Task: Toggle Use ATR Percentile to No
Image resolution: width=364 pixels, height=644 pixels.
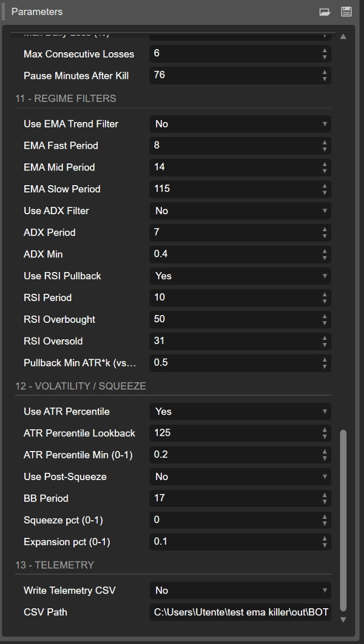Action: (240, 412)
